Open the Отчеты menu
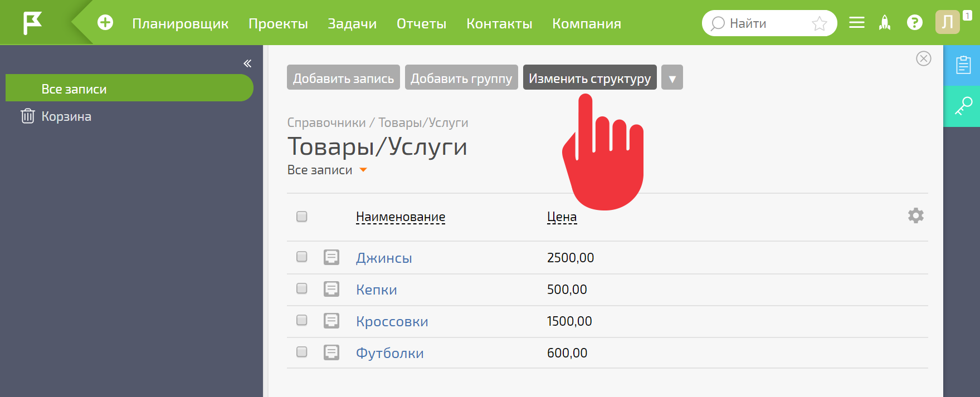 click(421, 24)
